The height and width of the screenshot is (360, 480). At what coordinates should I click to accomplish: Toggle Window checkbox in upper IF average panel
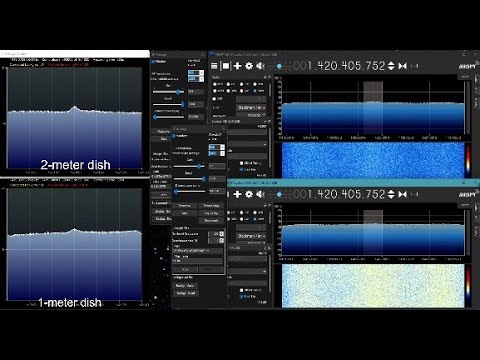click(153, 62)
